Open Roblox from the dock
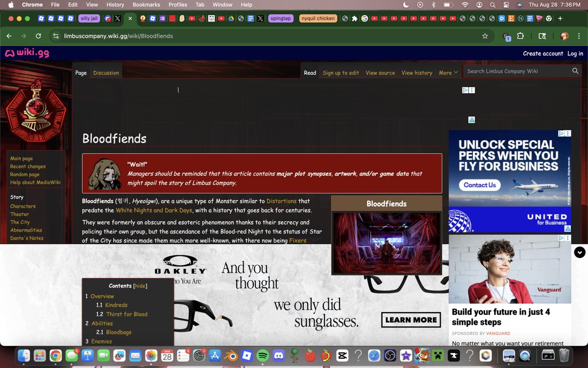The image size is (588, 368). click(246, 355)
